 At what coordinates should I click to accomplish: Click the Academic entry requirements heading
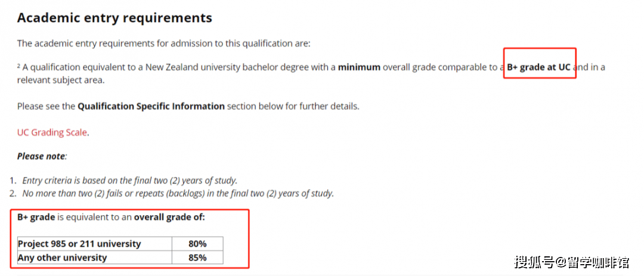[114, 18]
